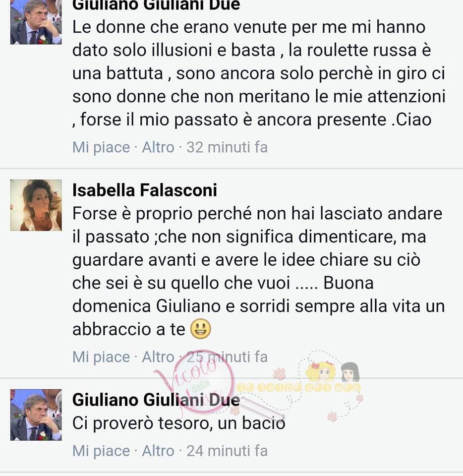The image size is (463, 476).
Task: Select Isabella's comment text starting 'Forse è proprio'
Action: click(x=258, y=271)
